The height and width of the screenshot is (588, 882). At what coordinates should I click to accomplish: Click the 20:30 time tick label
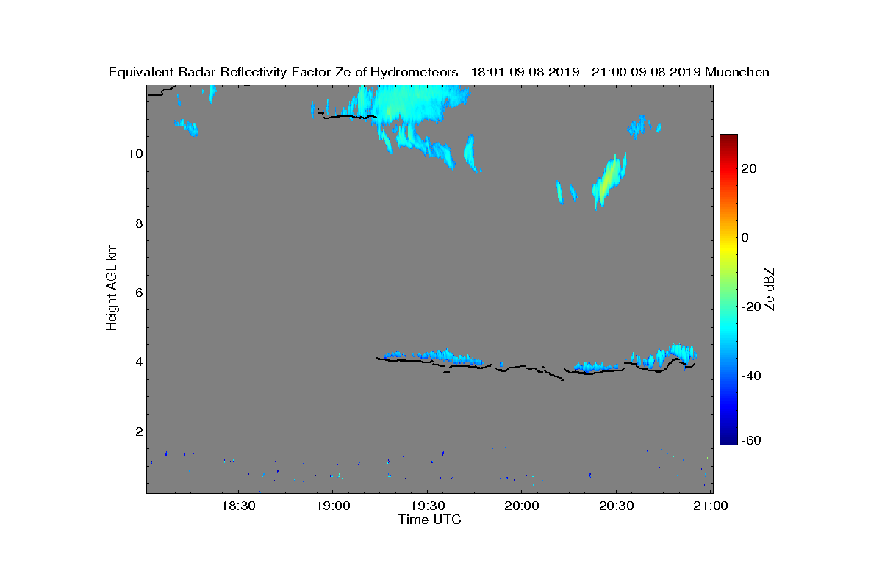[617, 506]
